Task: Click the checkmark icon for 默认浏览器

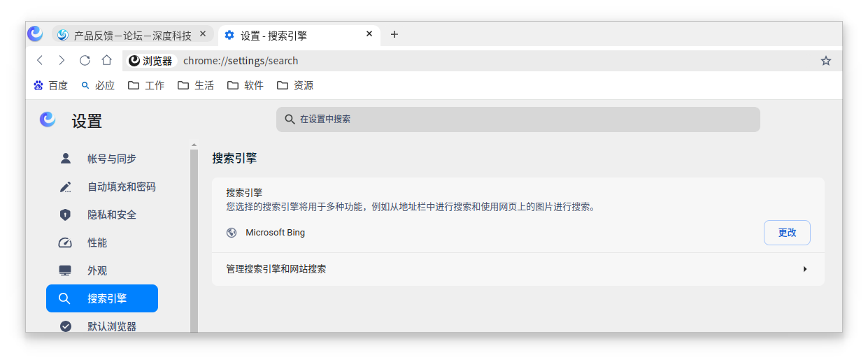Action: coord(66,326)
